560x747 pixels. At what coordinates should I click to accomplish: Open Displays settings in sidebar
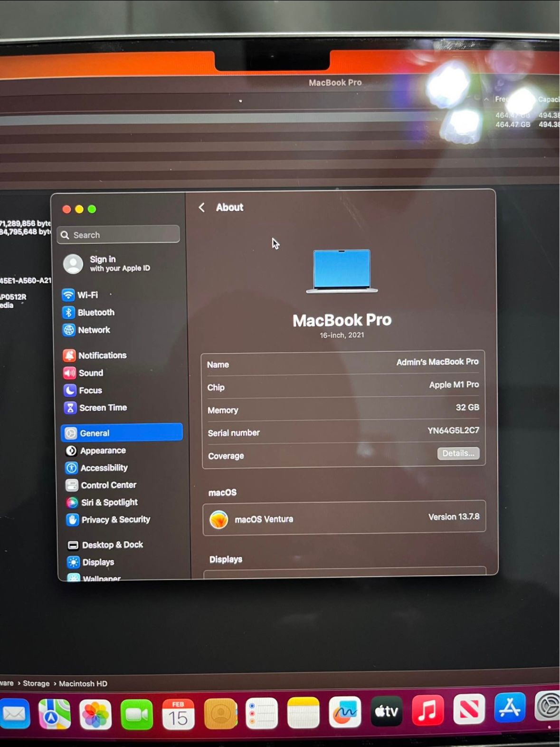91,562
